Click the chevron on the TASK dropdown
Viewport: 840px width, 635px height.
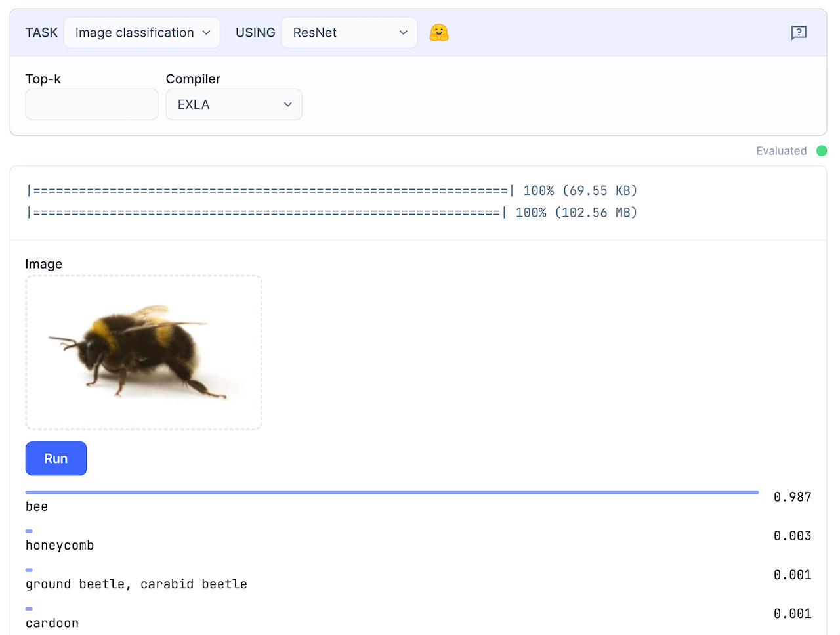207,32
